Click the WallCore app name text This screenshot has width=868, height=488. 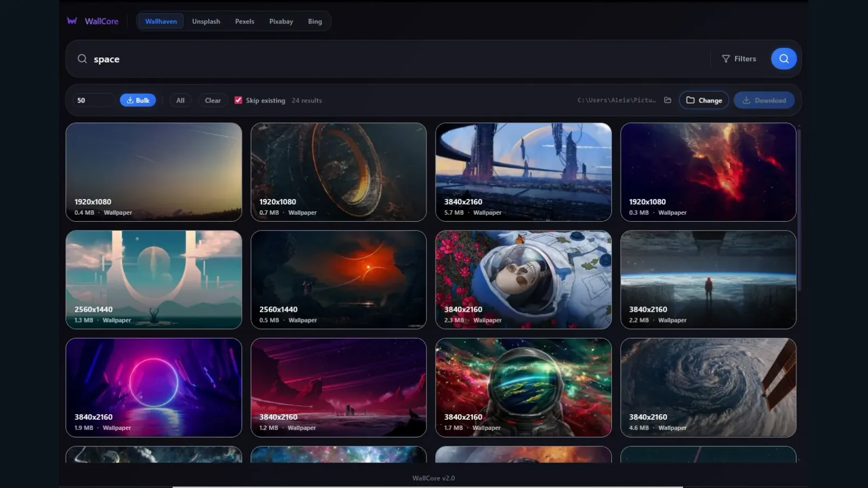pos(101,21)
